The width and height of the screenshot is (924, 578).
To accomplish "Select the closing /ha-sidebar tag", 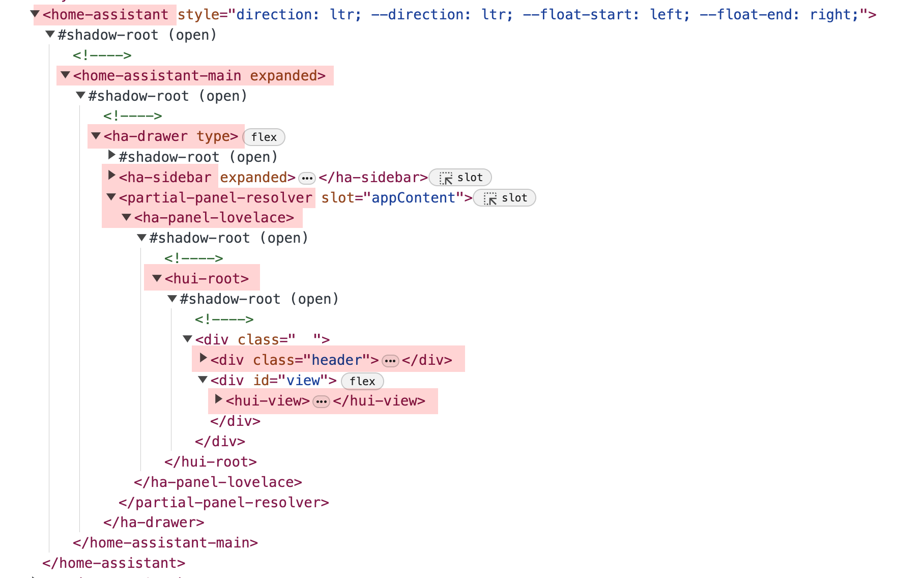I will point(373,177).
